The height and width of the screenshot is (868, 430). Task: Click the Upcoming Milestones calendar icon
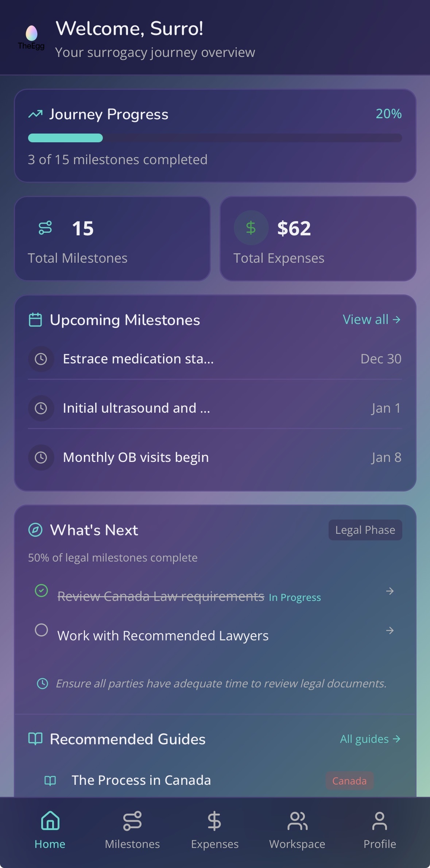coord(35,320)
